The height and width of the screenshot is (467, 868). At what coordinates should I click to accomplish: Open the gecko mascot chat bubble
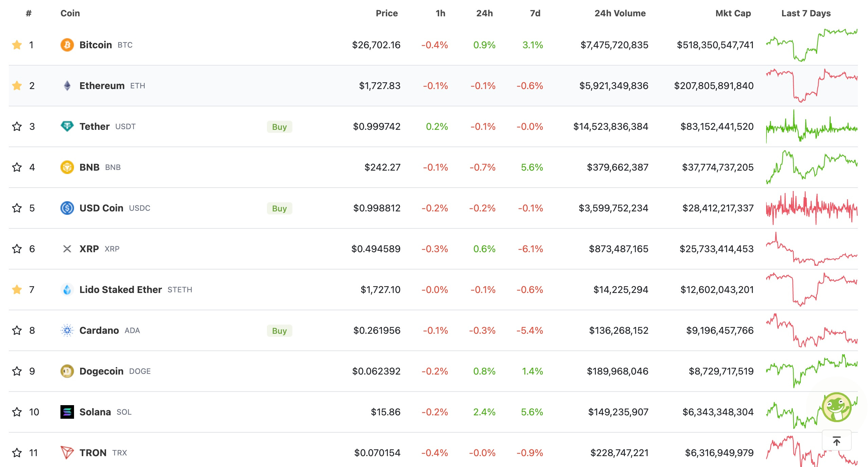tap(836, 407)
